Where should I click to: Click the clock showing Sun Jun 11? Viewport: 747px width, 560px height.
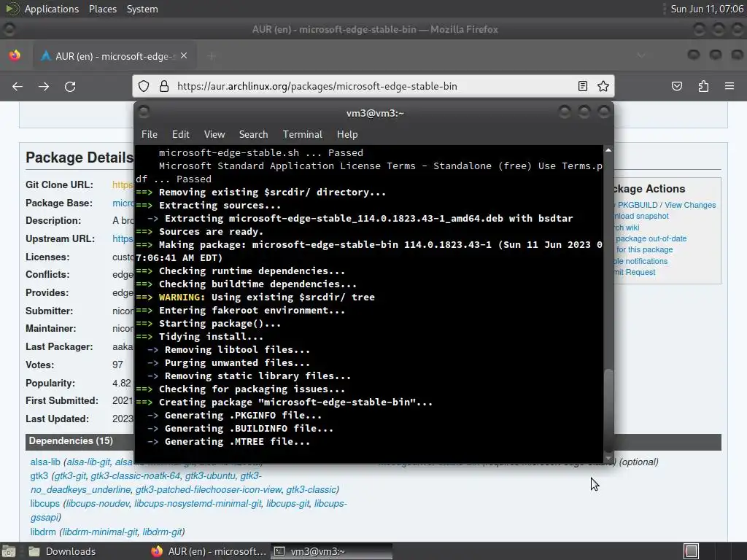[x=706, y=9]
